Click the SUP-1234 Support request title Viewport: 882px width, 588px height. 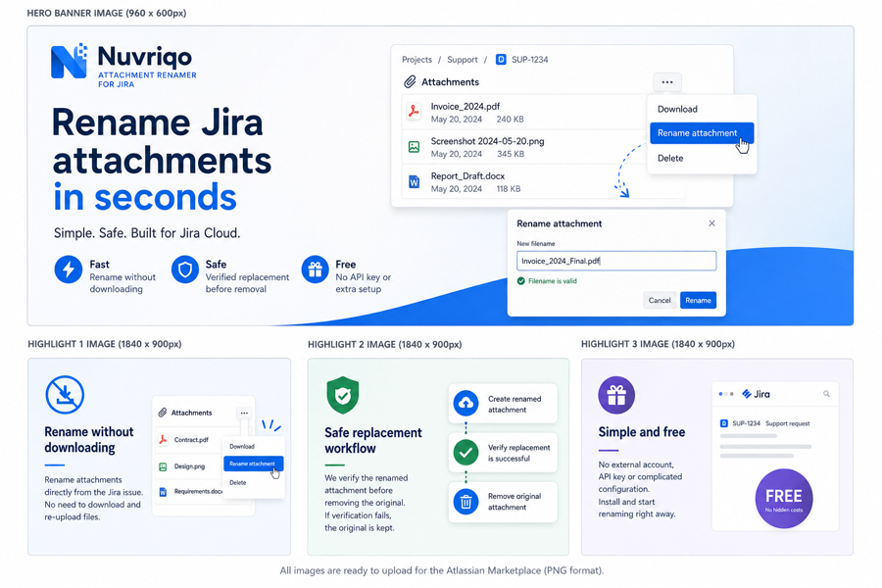coord(770,423)
